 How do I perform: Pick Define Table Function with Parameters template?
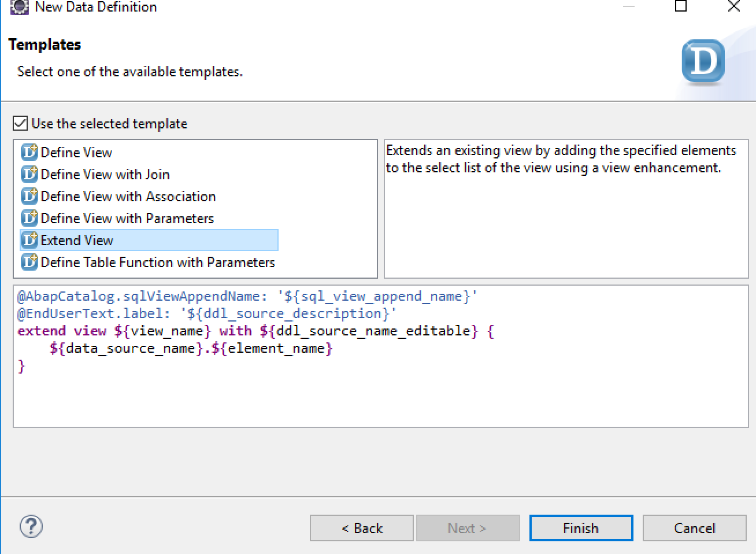158,262
